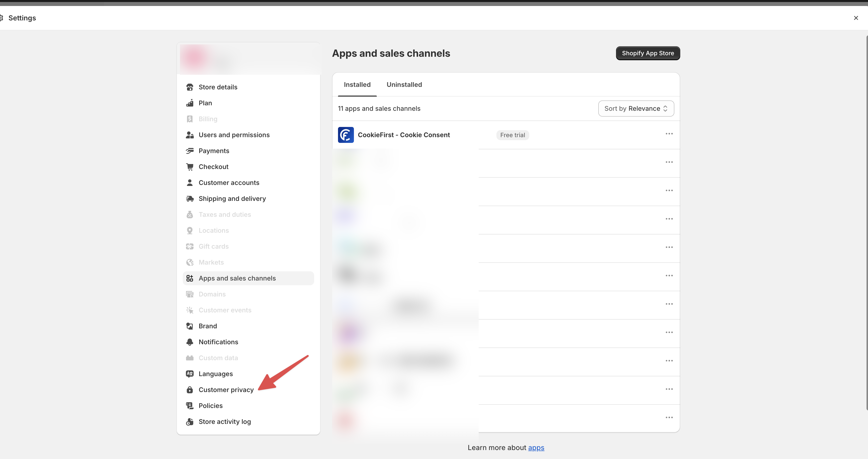The width and height of the screenshot is (868, 459).
Task: Open Notifications via the bell icon
Action: [190, 342]
